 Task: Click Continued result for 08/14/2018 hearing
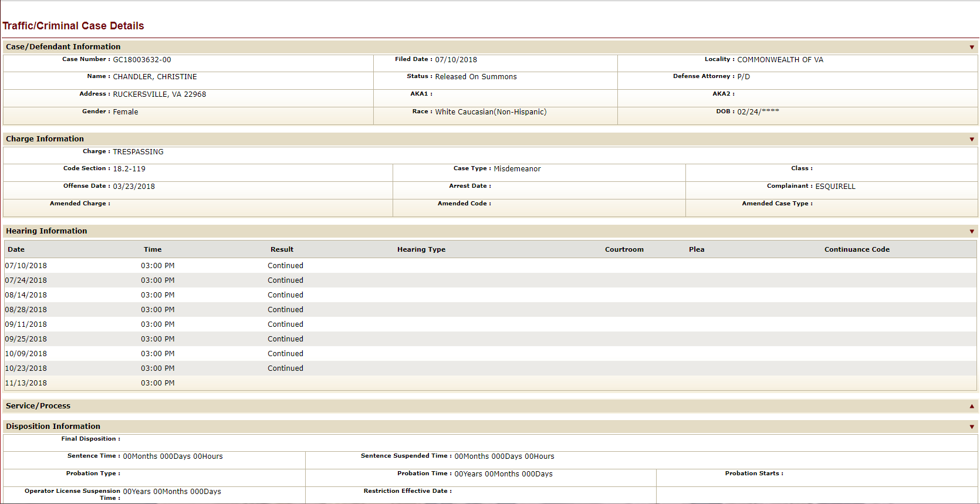(286, 295)
